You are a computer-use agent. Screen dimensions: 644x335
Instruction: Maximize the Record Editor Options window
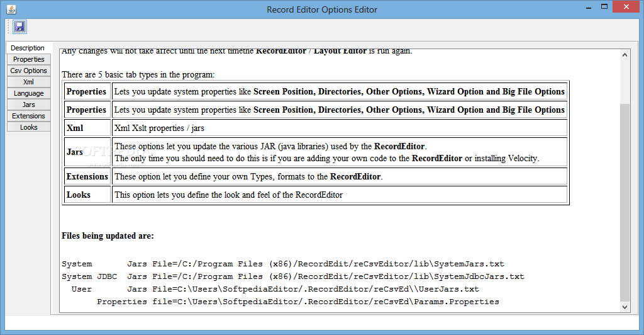pos(604,6)
